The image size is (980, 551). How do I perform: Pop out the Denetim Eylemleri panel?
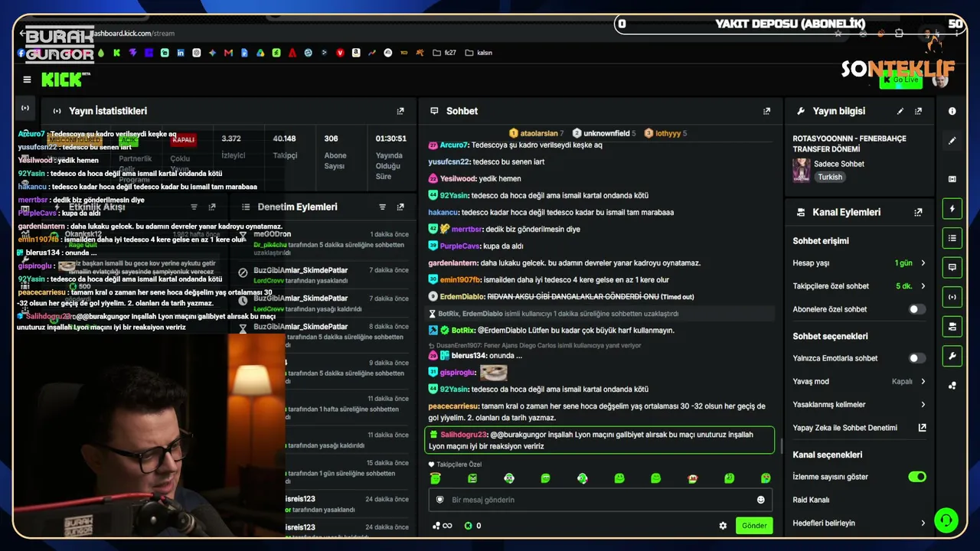(400, 207)
